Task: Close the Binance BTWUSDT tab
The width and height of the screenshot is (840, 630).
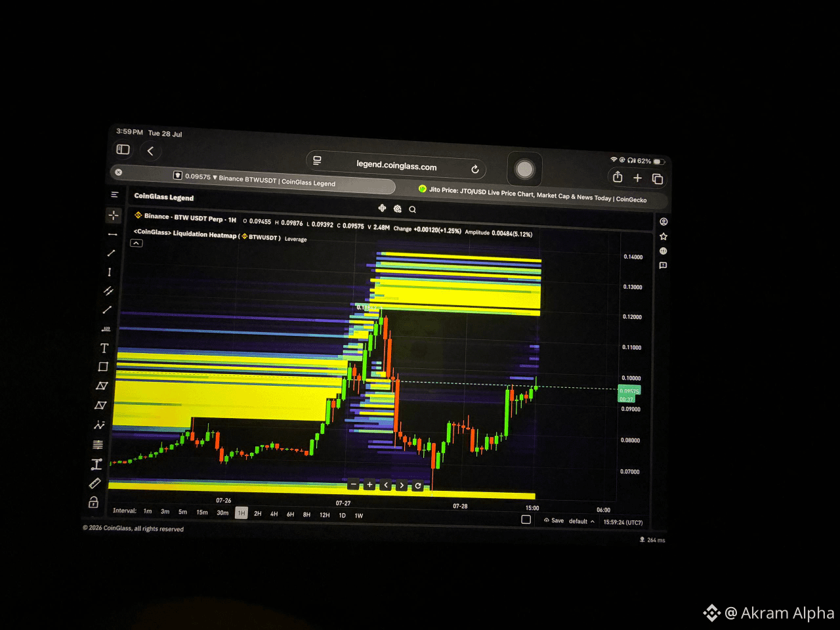Action: coord(118,172)
